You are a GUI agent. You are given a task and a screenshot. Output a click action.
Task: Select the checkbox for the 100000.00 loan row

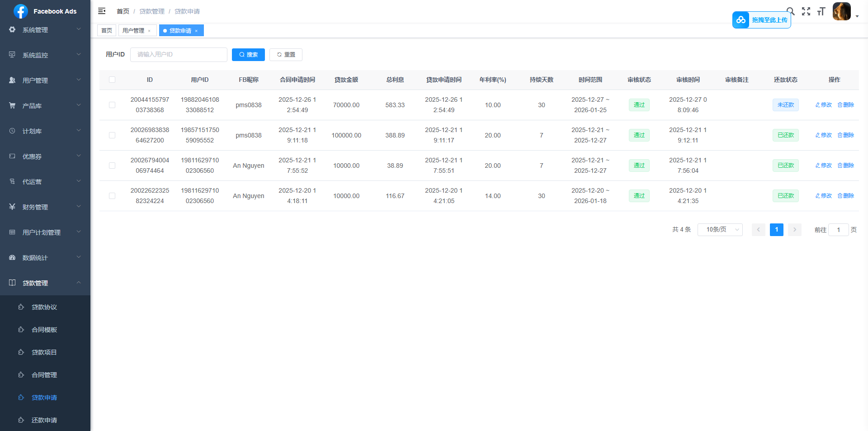coord(112,135)
